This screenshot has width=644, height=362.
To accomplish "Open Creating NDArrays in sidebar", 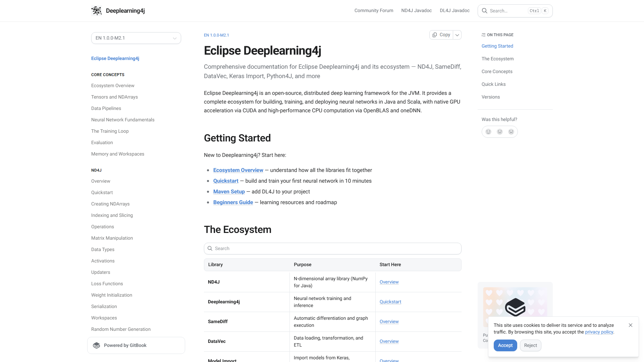I will (110, 204).
